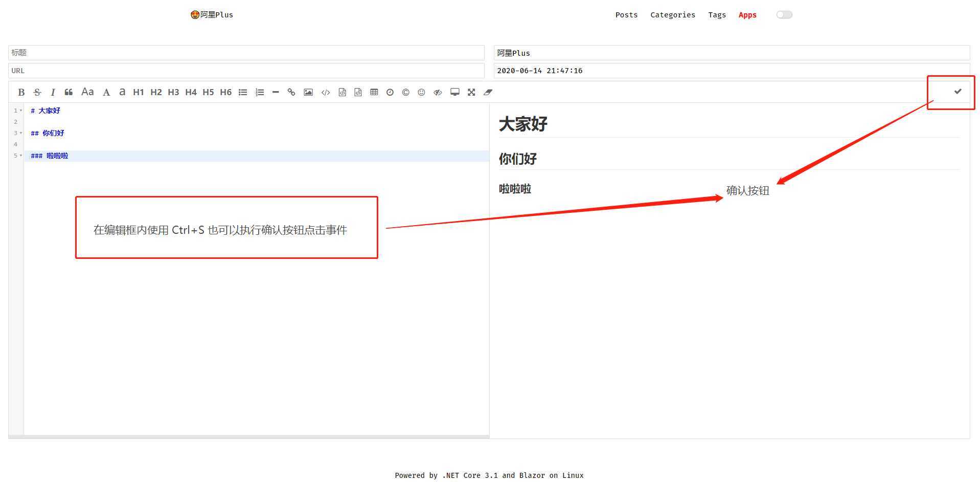Insert a preformatted text block
This screenshot has height=482, width=980.
tap(342, 92)
